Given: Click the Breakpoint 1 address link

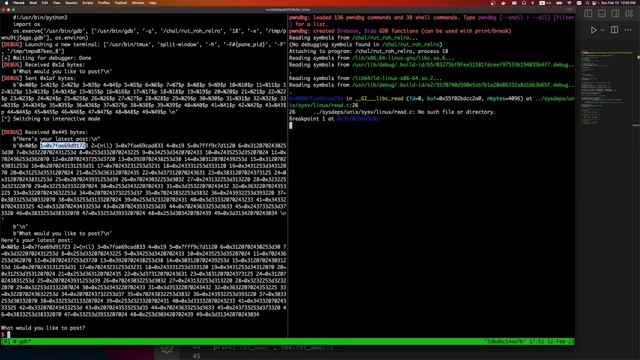Looking at the screenshot, I should [x=358, y=118].
